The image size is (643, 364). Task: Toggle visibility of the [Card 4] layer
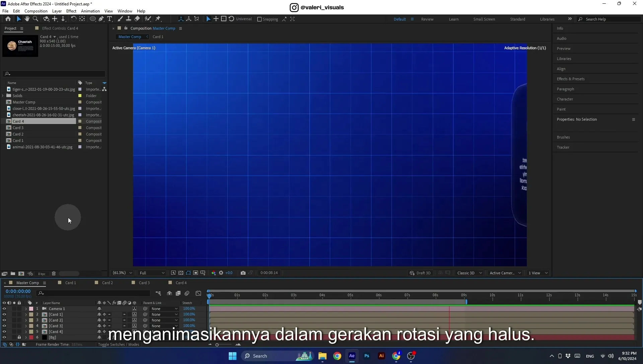pyautogui.click(x=4, y=332)
